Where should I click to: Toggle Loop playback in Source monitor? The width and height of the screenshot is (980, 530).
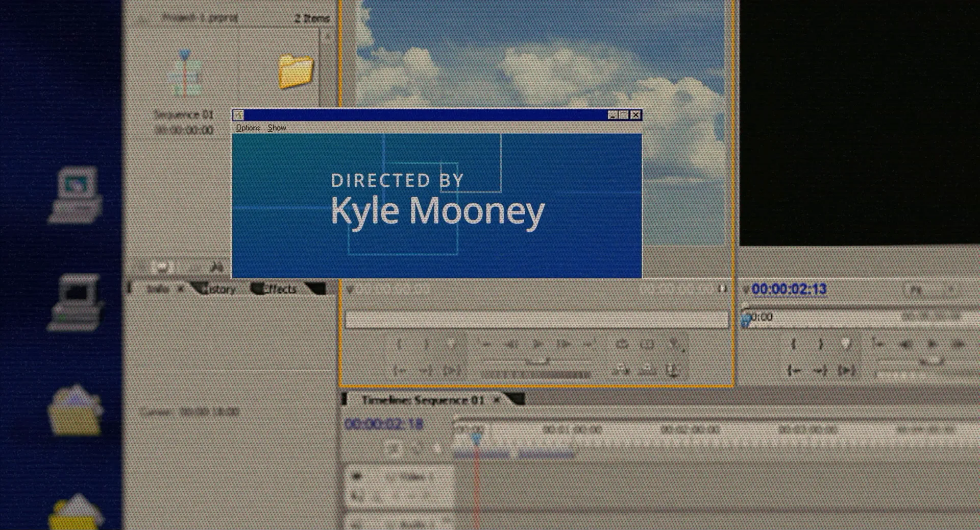point(622,344)
